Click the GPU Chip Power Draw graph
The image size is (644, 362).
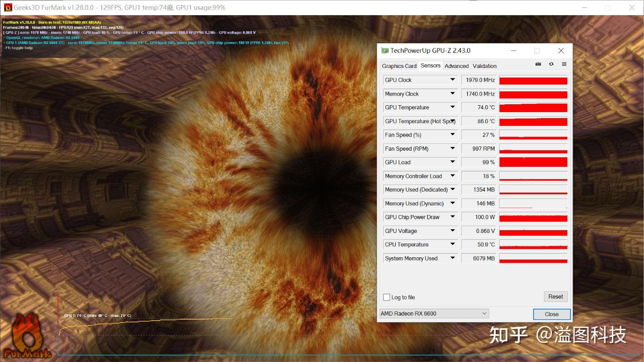534,217
